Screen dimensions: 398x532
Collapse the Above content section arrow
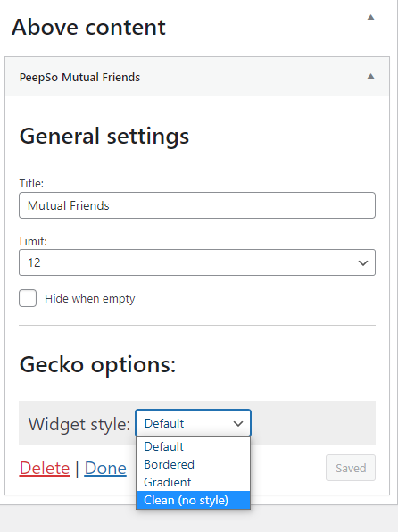[x=370, y=17]
